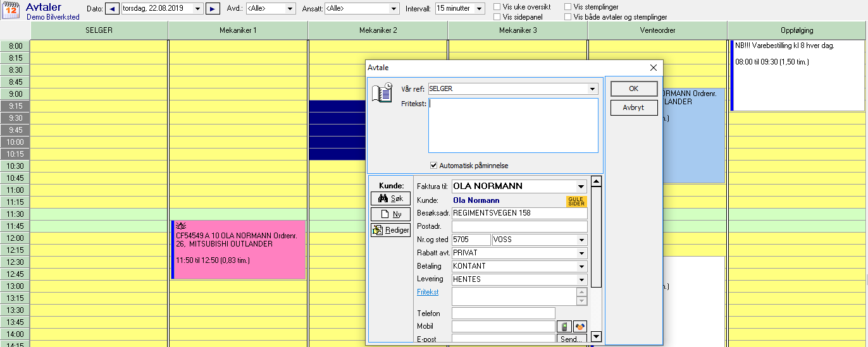This screenshot has width=868, height=347.
Task: Cancel the dialog with Avbryt
Action: [x=634, y=108]
